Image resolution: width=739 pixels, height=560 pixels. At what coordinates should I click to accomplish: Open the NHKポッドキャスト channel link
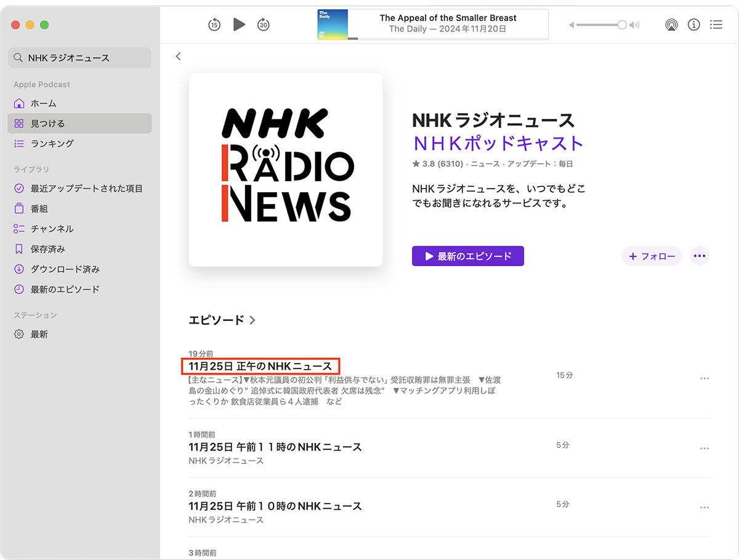pyautogui.click(x=498, y=143)
